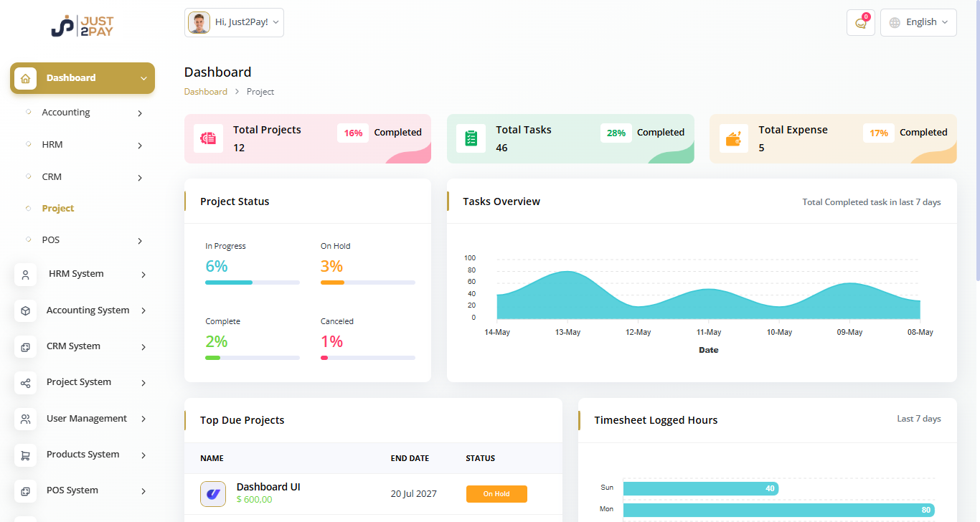This screenshot has width=980, height=522.
Task: Select the Project submenu item
Action: click(58, 209)
